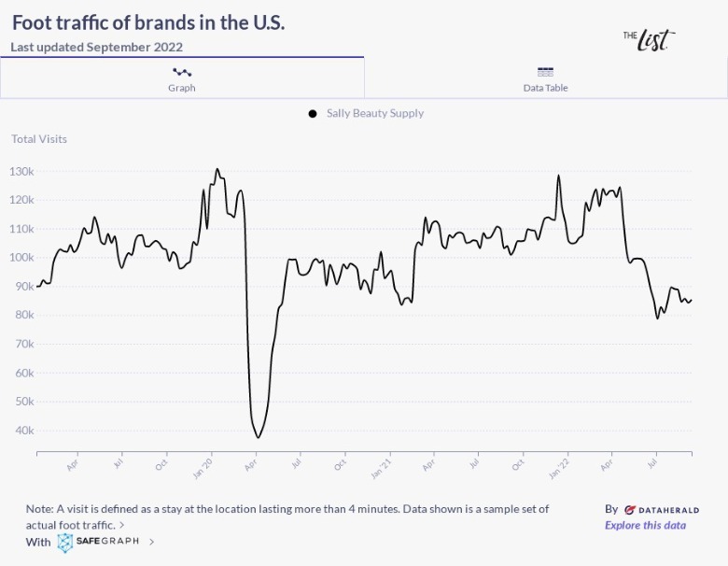728x566 pixels.
Task: Click the DATAHERALD wordmark text
Action: pyautogui.click(x=669, y=510)
